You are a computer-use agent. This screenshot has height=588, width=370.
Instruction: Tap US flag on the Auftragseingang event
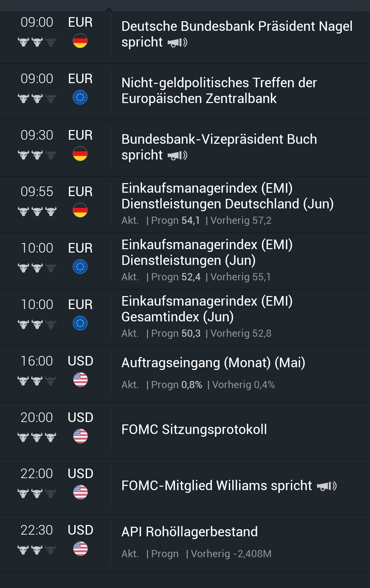(81, 380)
